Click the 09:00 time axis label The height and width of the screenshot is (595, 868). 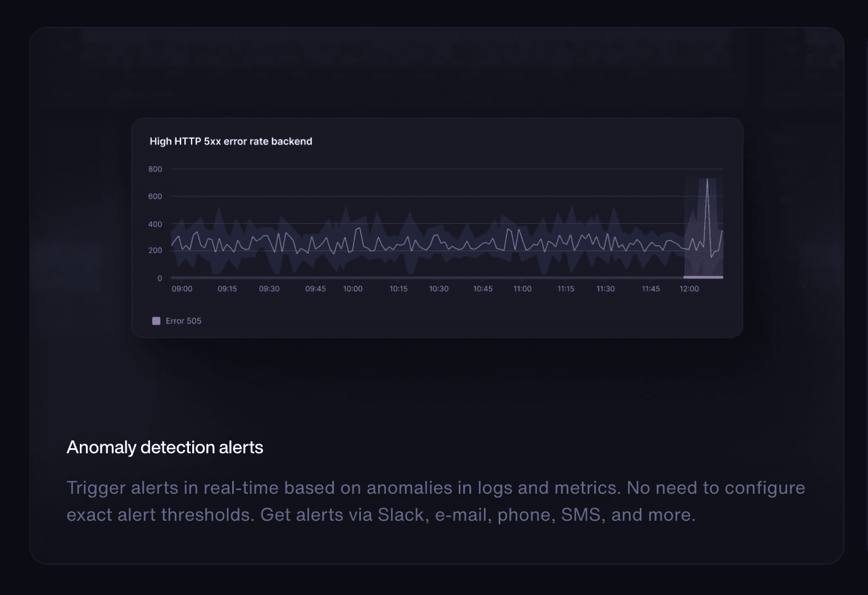(181, 289)
